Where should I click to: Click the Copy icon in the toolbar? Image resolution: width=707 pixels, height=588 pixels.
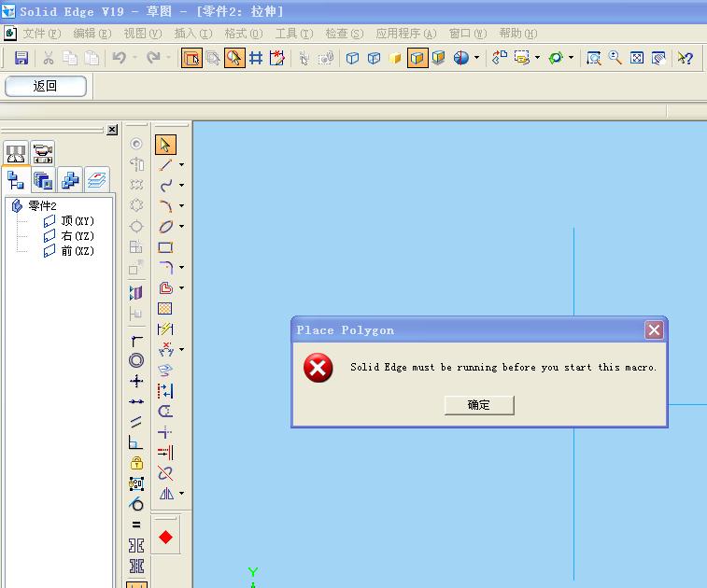(70, 58)
